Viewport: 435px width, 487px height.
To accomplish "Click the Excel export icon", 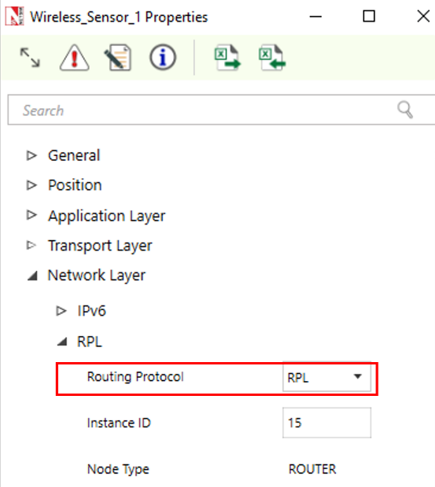I will (227, 58).
